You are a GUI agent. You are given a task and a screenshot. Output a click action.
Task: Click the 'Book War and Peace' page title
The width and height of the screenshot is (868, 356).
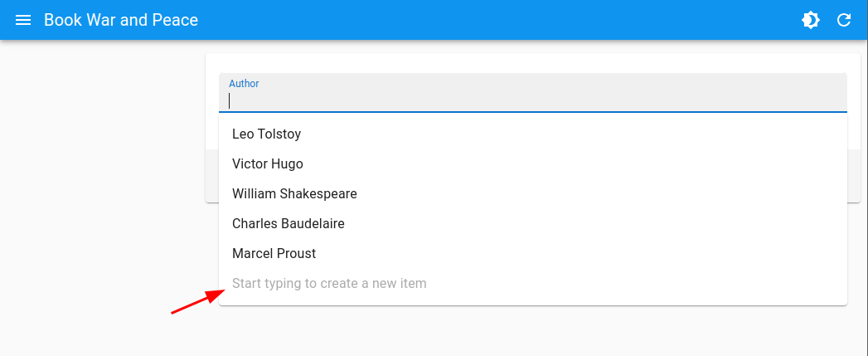click(121, 20)
